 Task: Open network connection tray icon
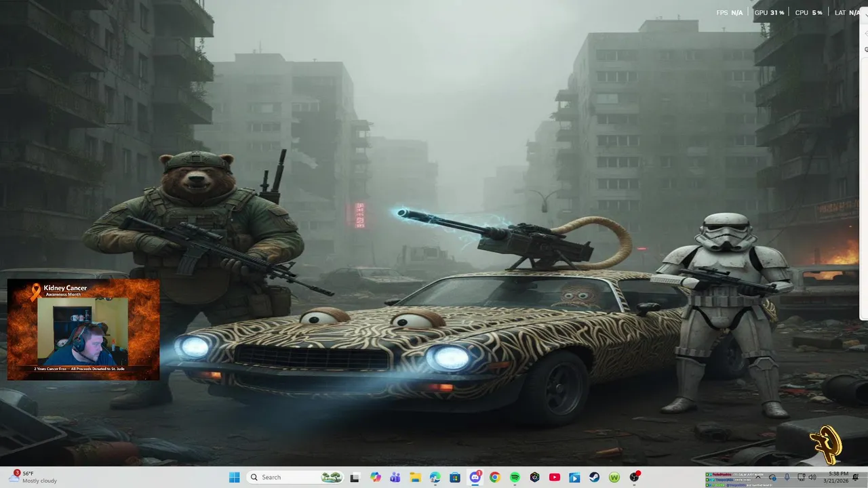point(802,477)
